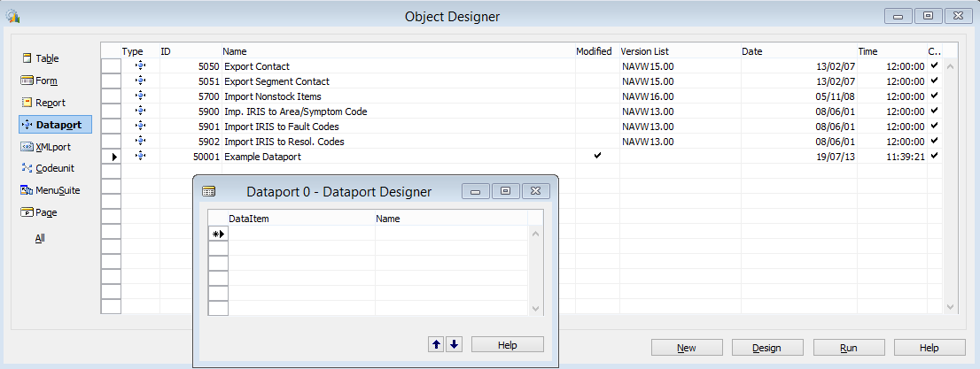Image resolution: width=980 pixels, height=369 pixels.
Task: Click the Run button
Action: [849, 348]
